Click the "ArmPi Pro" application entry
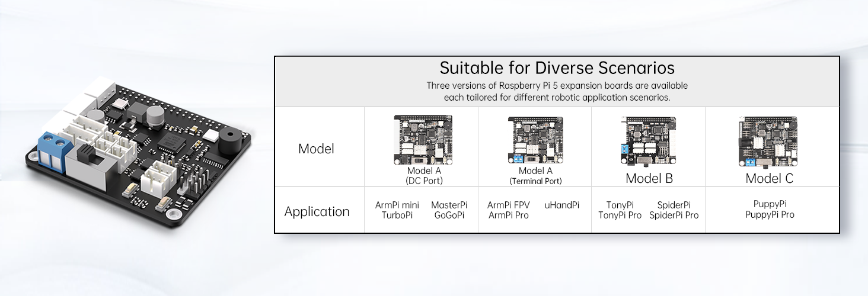 click(508, 215)
